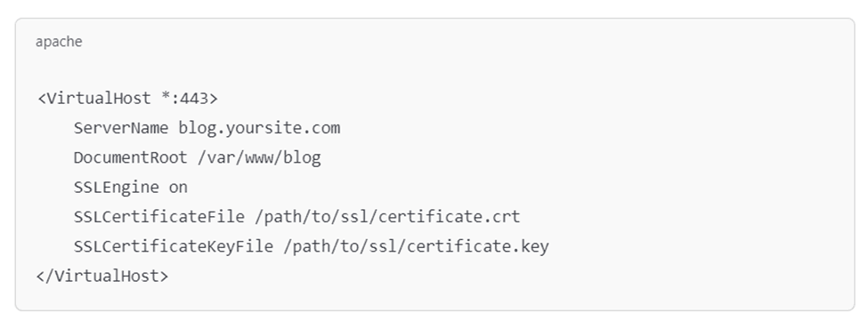Screen dimensions: 868x321
Task: Click the apache language label
Action: click(59, 42)
